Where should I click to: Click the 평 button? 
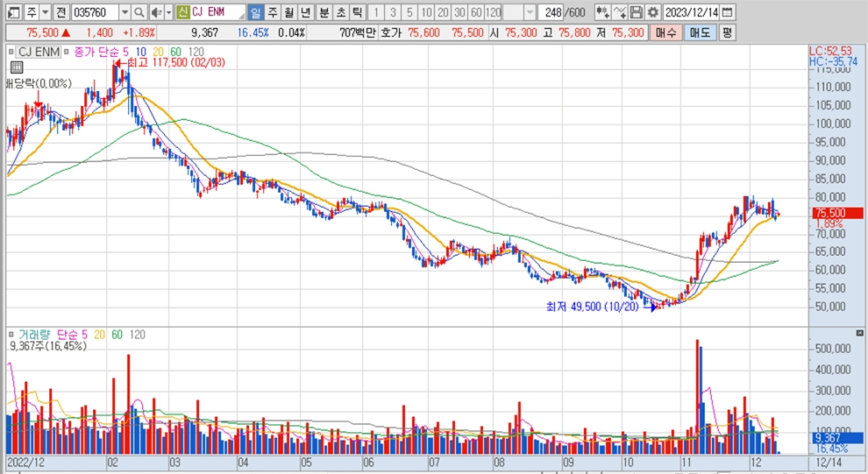pyautogui.click(x=727, y=32)
